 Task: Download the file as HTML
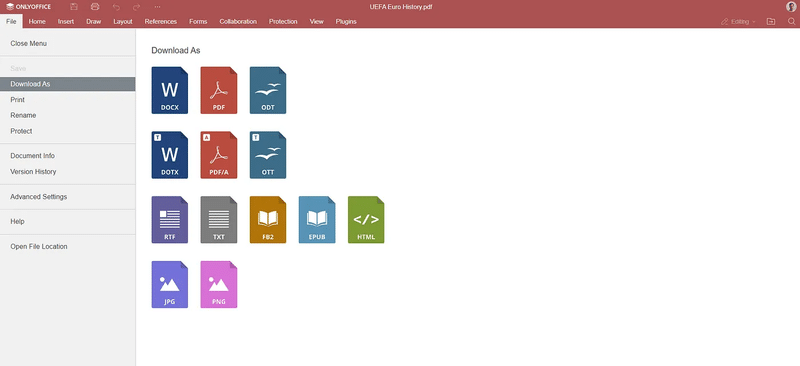(366, 220)
